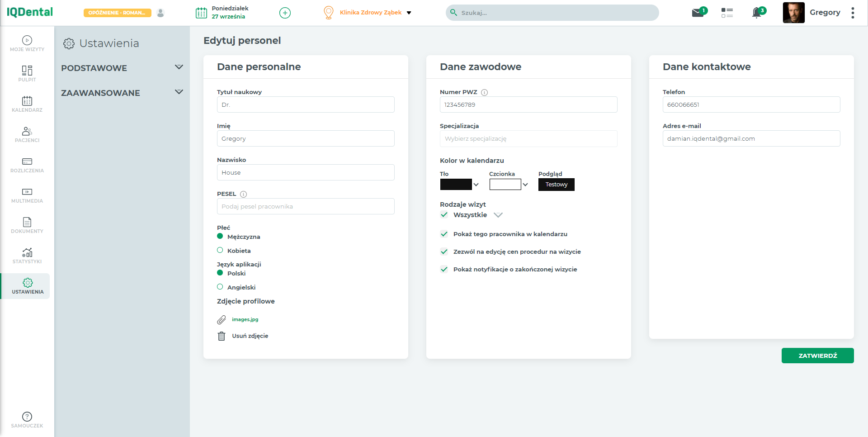Select Mężczyzna gender option
Image resolution: width=868 pixels, height=437 pixels.
pos(220,236)
